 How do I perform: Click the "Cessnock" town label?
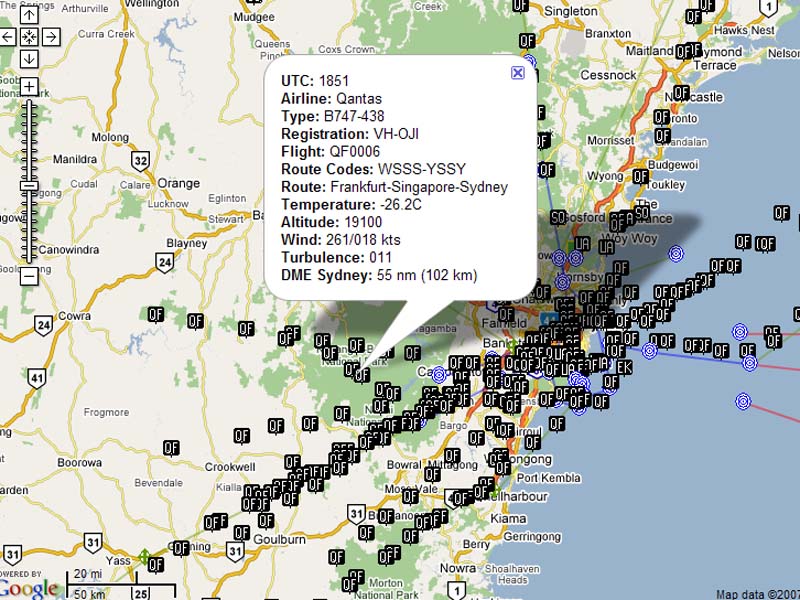pos(608,75)
